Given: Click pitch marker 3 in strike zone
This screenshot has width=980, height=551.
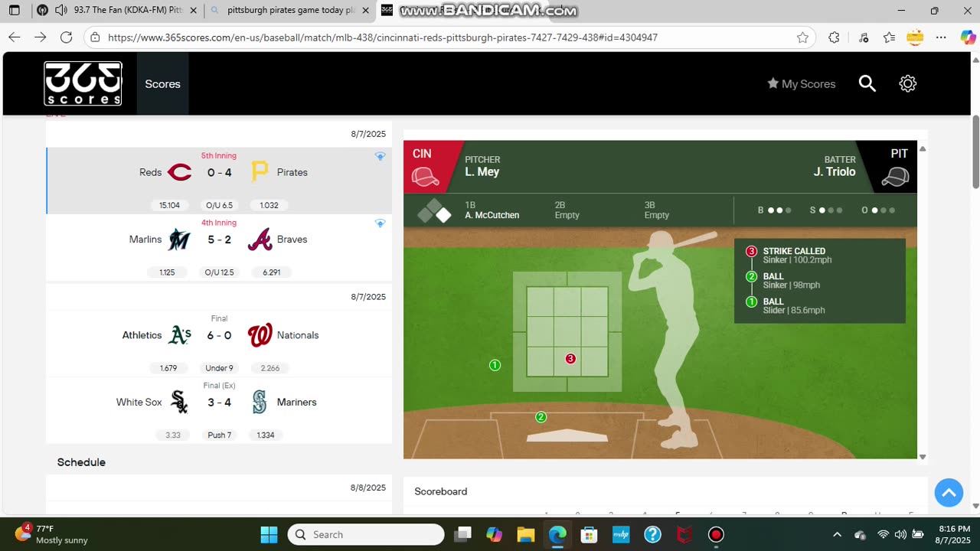Looking at the screenshot, I should [570, 359].
